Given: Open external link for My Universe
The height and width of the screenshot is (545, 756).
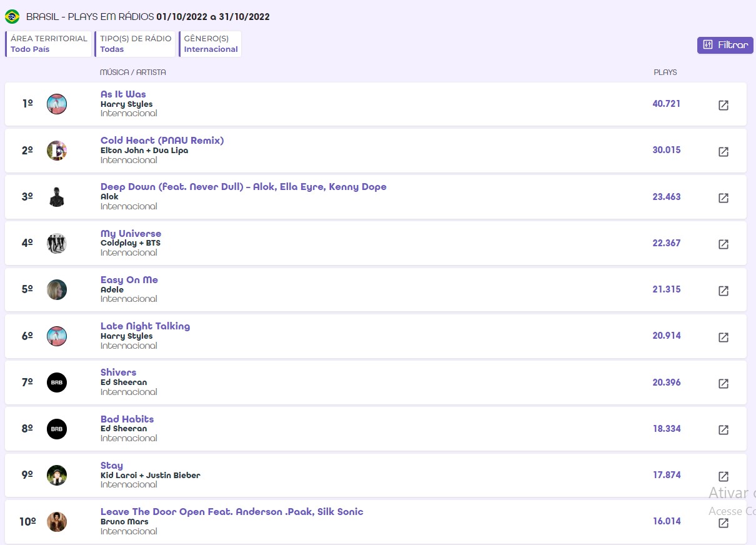Looking at the screenshot, I should point(723,244).
